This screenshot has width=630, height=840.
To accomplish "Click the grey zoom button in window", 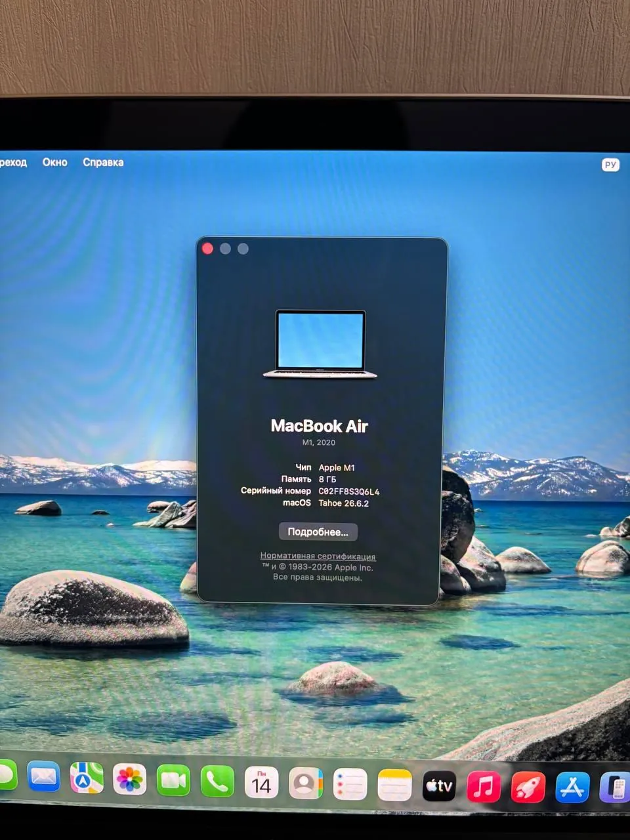I will 243,249.
